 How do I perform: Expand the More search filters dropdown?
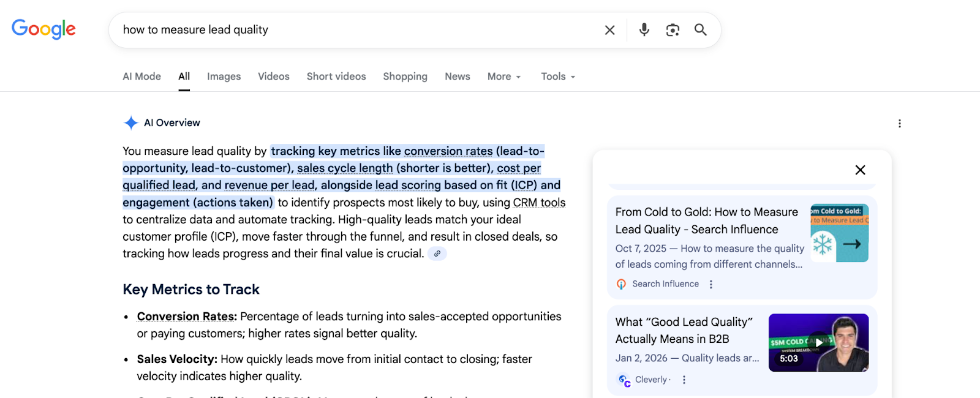(504, 77)
